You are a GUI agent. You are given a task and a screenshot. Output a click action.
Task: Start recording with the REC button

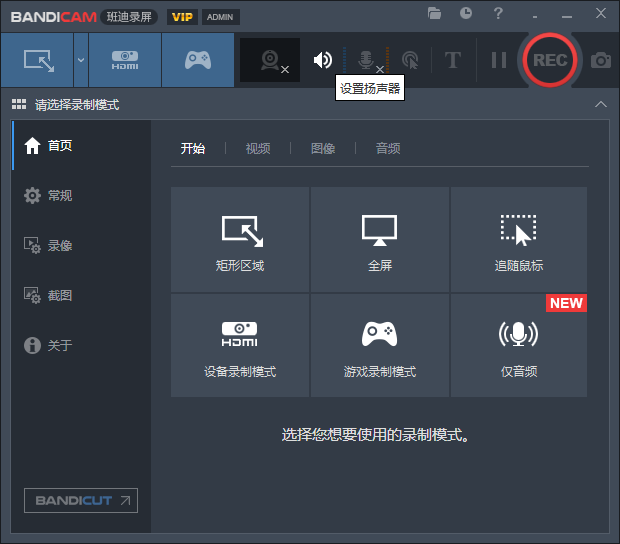point(550,60)
